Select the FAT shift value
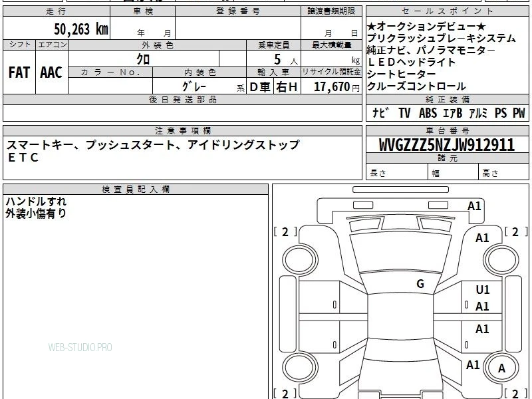 (x=19, y=72)
